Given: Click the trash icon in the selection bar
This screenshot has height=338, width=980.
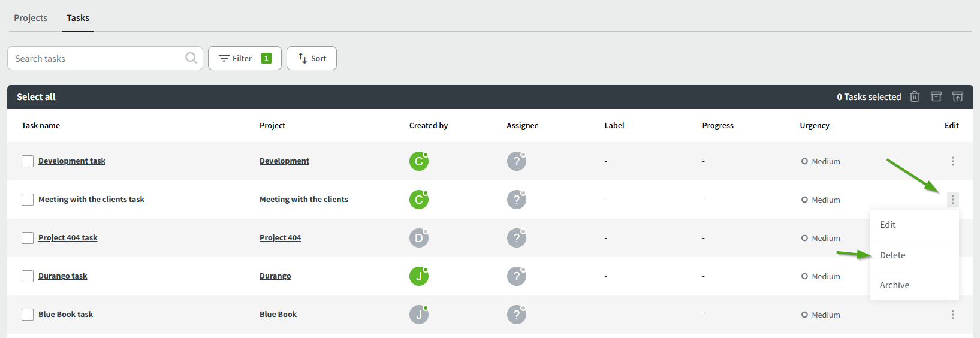Looking at the screenshot, I should (915, 96).
